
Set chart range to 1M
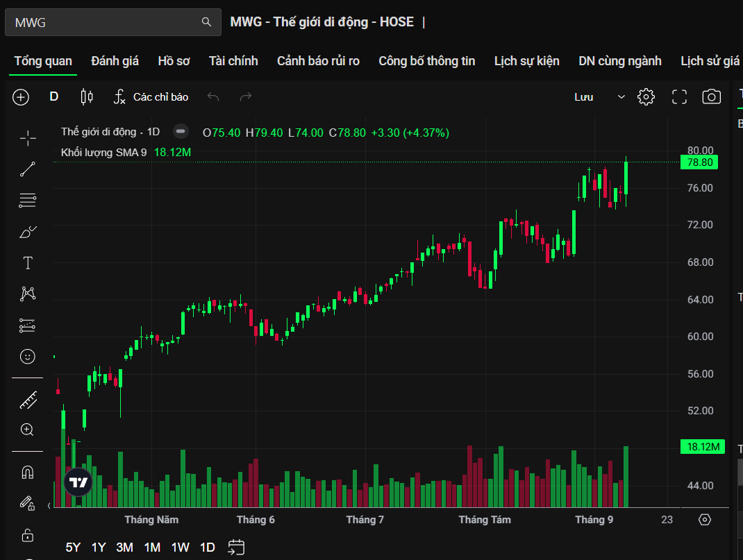152,548
